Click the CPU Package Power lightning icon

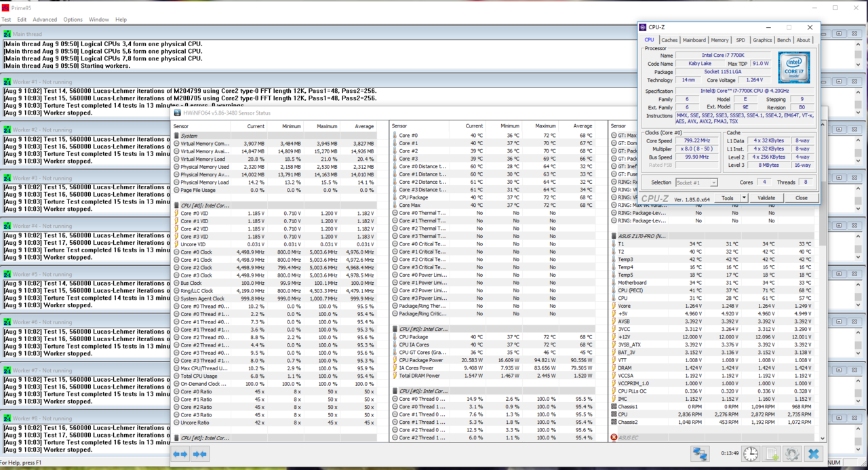(x=395, y=360)
